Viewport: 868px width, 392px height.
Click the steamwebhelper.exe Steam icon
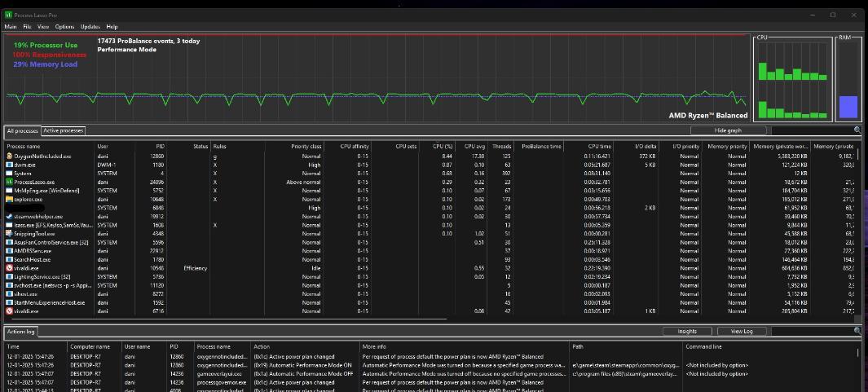tap(9, 217)
